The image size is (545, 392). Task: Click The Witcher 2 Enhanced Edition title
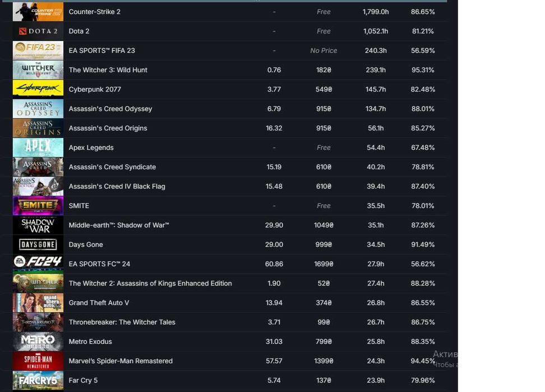coord(150,284)
